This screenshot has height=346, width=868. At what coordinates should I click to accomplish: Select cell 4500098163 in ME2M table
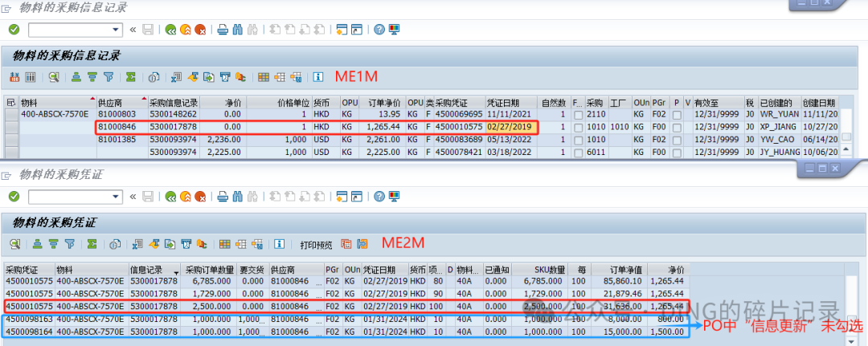pyautogui.click(x=30, y=320)
